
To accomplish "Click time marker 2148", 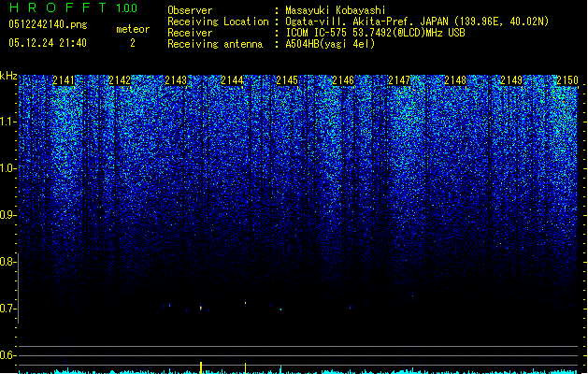I will pyautogui.click(x=455, y=80).
